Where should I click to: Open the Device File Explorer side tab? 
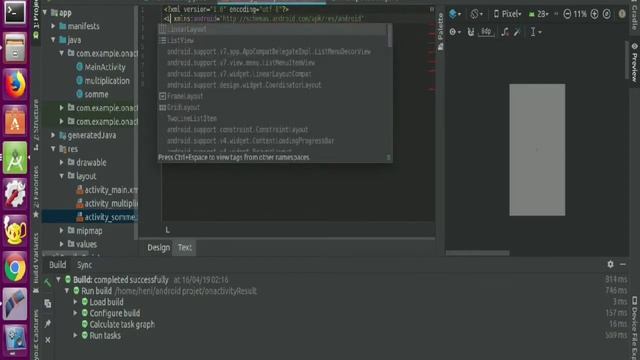pos(635,329)
